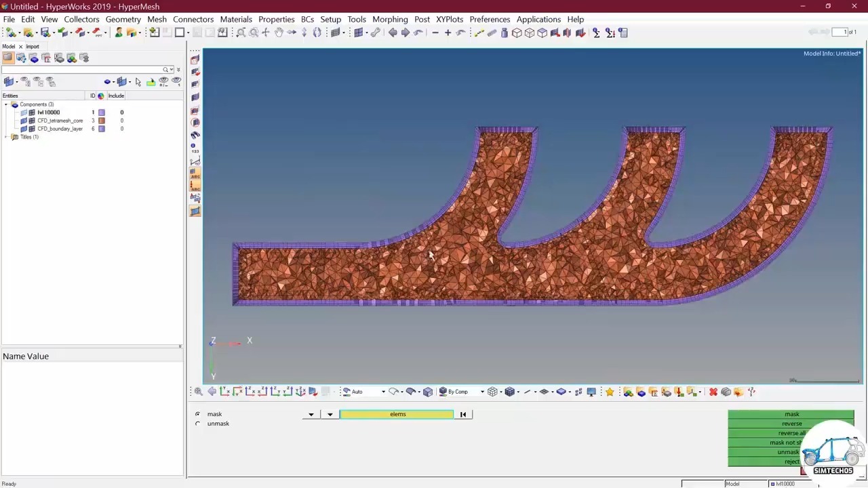Click the rotate dynamic icon in top toolbar

tap(317, 33)
